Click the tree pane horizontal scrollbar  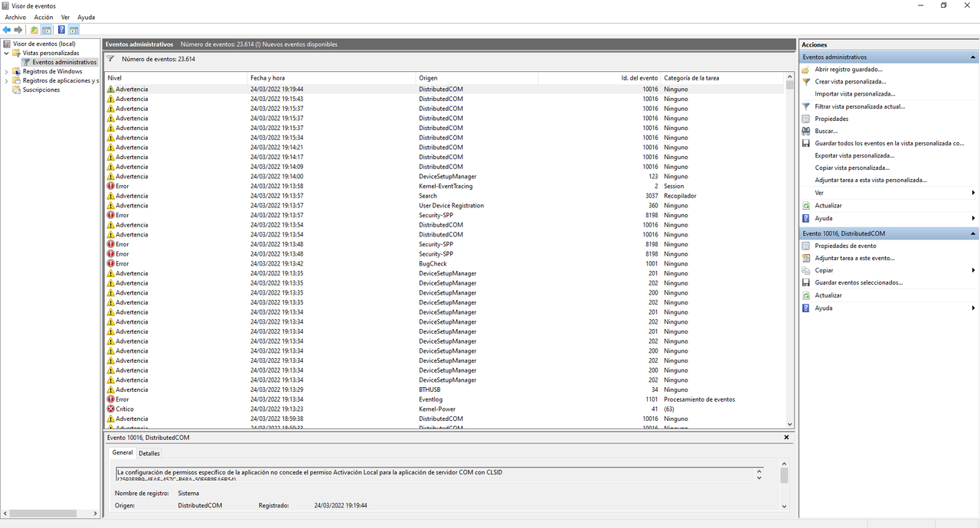coord(51,513)
